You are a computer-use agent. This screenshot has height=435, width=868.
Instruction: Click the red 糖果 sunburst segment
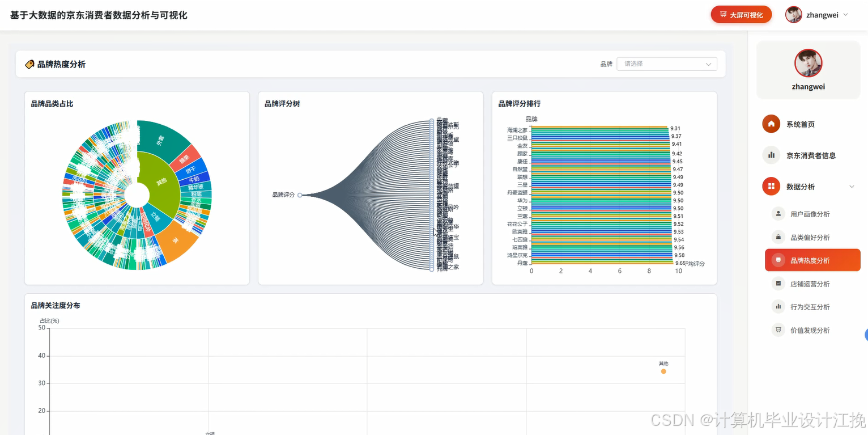(x=185, y=159)
